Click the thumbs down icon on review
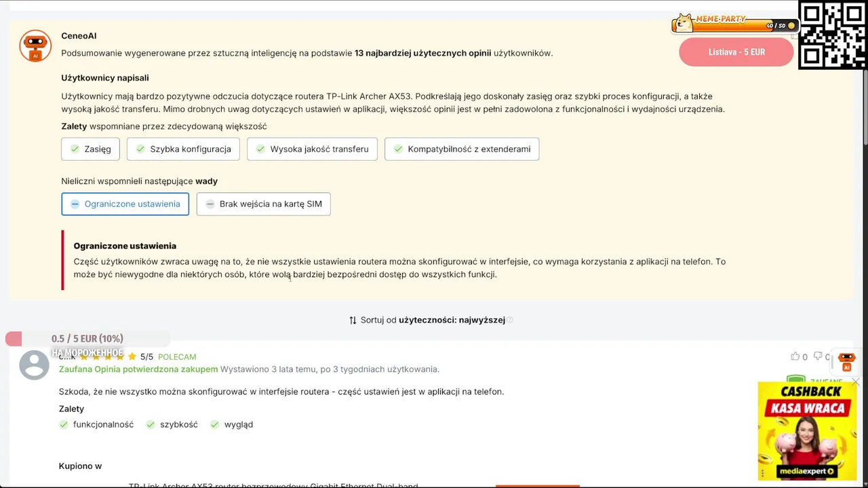 (818, 357)
